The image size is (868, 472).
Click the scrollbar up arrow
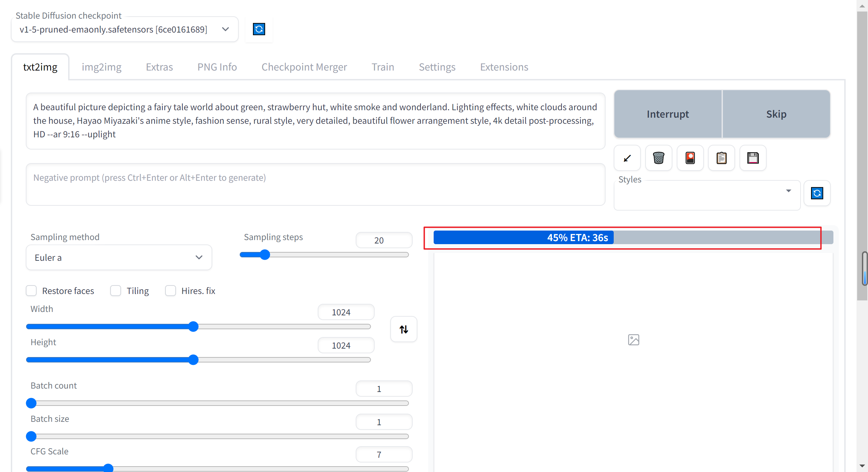point(862,6)
